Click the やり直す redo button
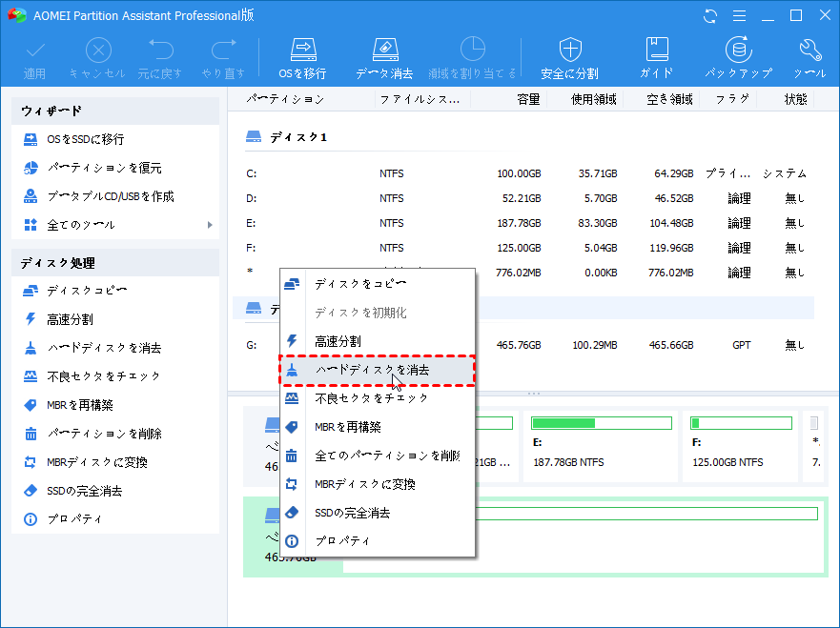 click(223, 58)
